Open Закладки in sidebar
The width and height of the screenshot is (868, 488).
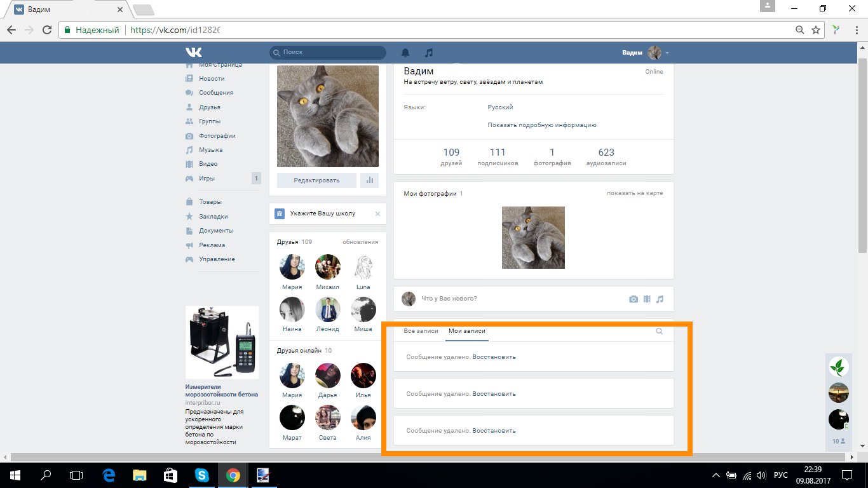point(213,217)
